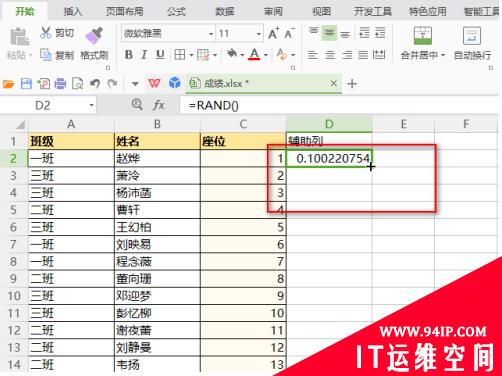Image resolution: width=502 pixels, height=376 pixels.
Task: Undo the last action
Action: click(x=95, y=83)
